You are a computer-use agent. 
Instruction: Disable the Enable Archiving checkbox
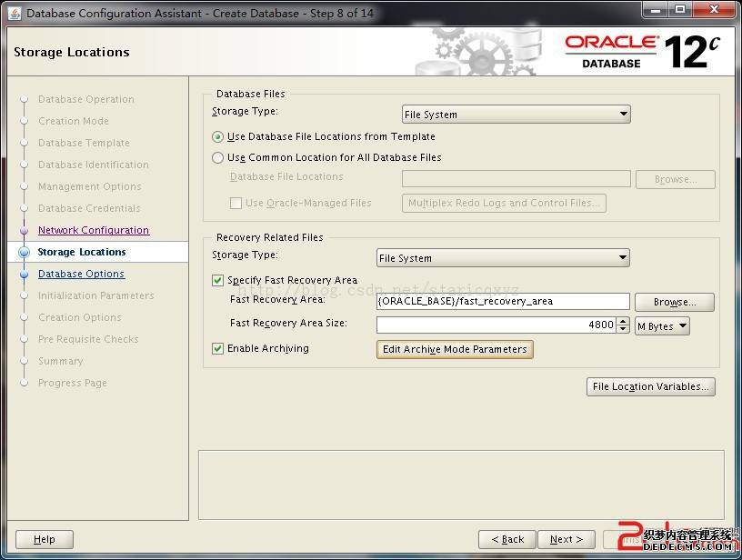click(x=218, y=349)
